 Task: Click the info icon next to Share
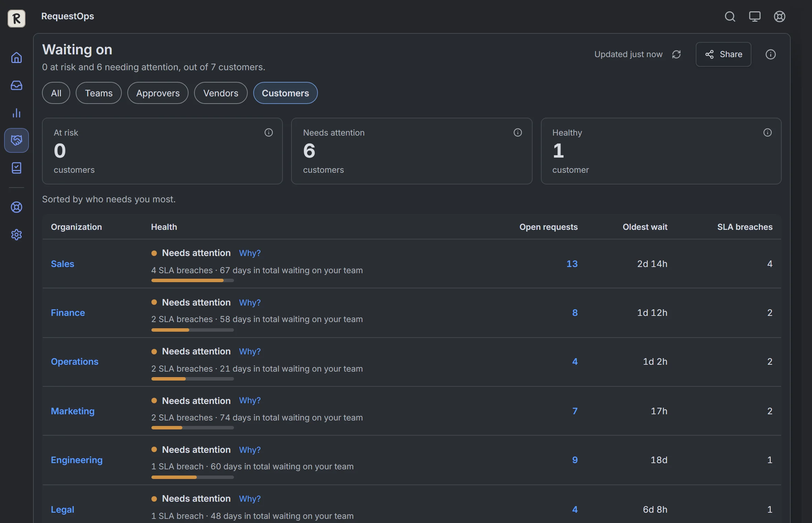pos(770,54)
